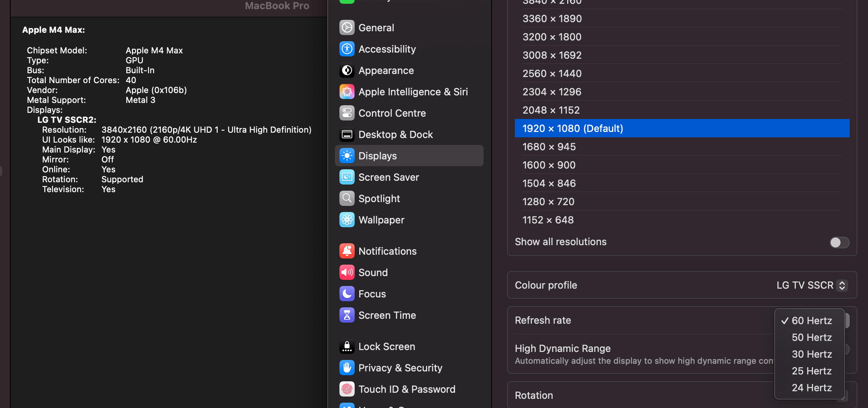Image resolution: width=868 pixels, height=408 pixels.
Task: Open Desktop & Dock settings
Action: (395, 134)
